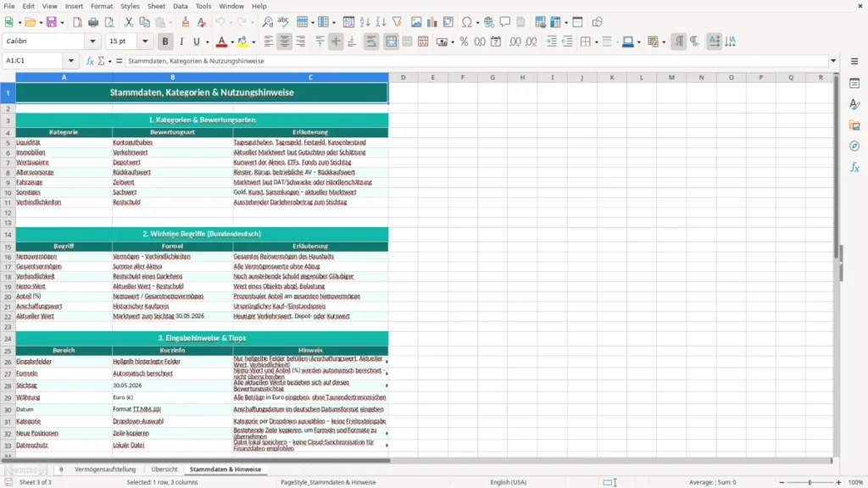Open the highlighting color dropdown arrow
This screenshot has width=868, height=488.
[253, 42]
